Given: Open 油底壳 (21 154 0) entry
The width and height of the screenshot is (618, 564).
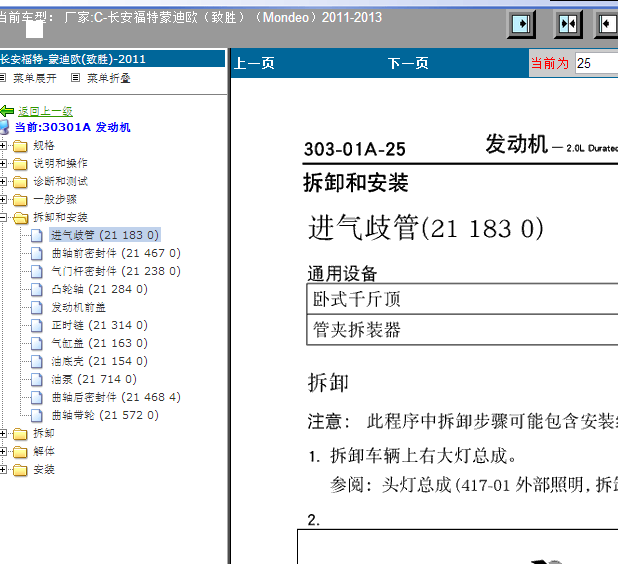Looking at the screenshot, I should [x=99, y=361].
